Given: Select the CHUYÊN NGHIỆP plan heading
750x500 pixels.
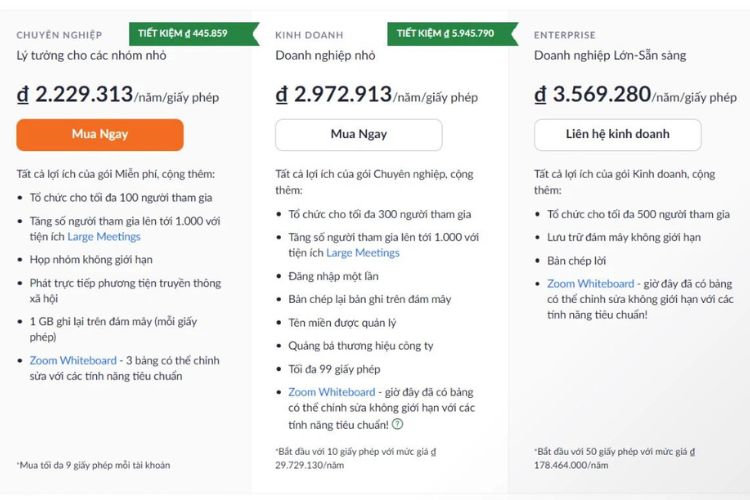Looking at the screenshot, I should [59, 35].
